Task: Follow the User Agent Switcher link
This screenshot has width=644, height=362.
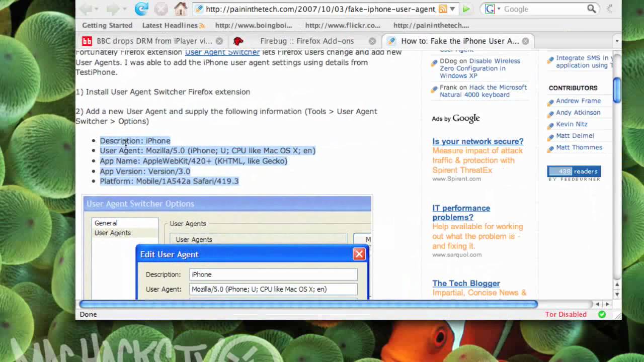Action: (222, 52)
